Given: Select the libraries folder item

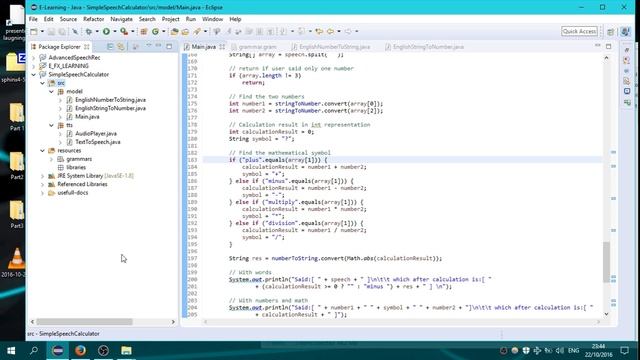Looking at the screenshot, I should 76,167.
